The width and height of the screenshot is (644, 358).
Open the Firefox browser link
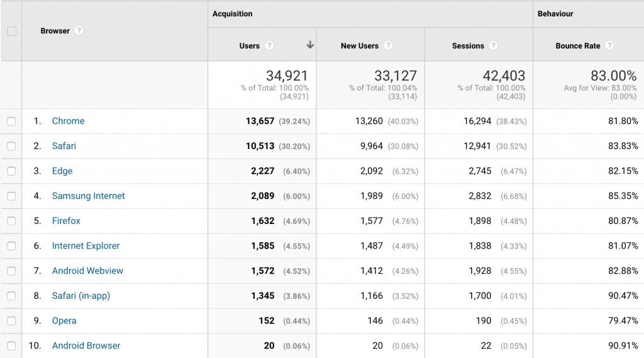click(x=66, y=221)
